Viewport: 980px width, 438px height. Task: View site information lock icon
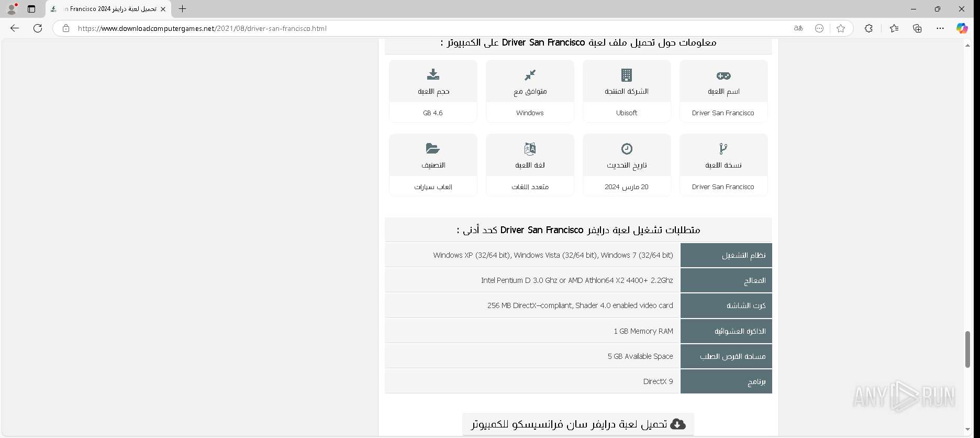coord(66,28)
